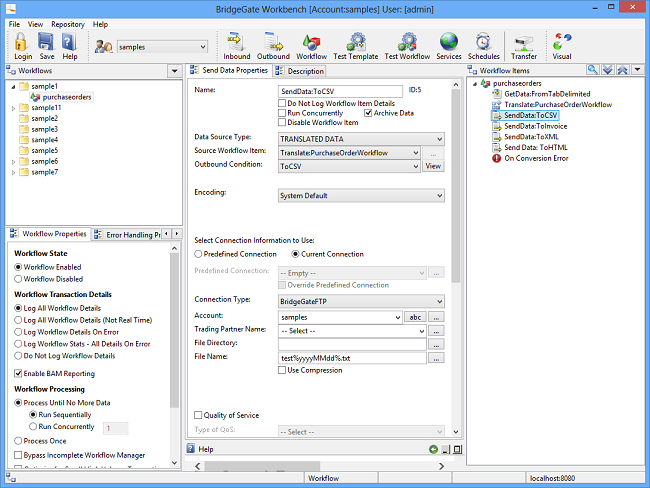Open the Repository menu

[x=68, y=24]
